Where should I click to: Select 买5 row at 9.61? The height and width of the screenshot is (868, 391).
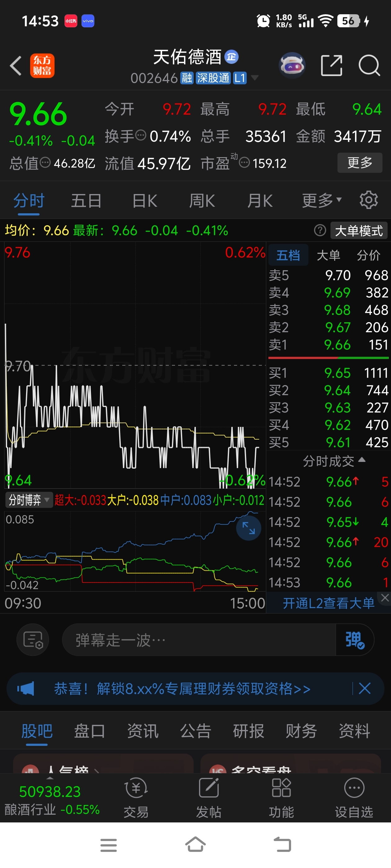329,442
